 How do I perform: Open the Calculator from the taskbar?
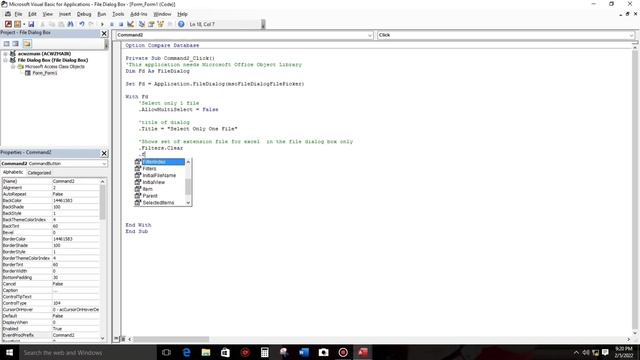(x=264, y=352)
